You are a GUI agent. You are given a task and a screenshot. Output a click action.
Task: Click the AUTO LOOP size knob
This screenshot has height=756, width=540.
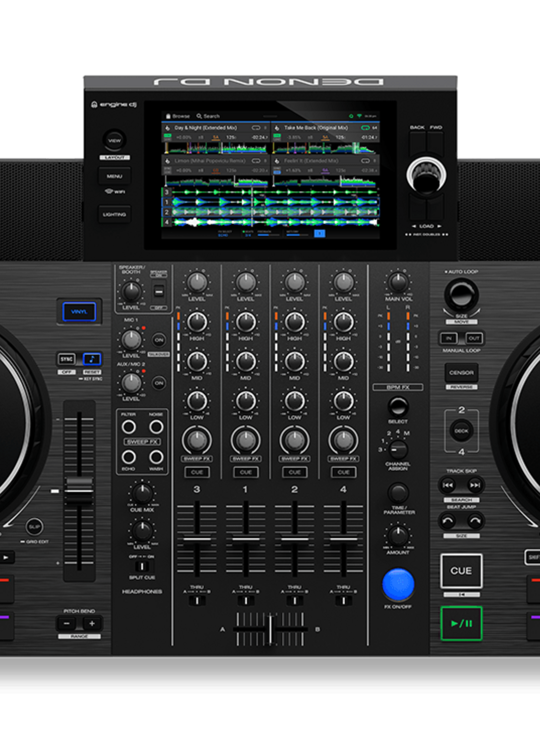461,295
